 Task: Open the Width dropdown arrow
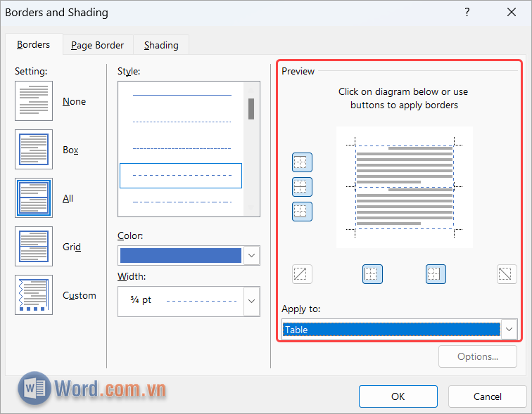pyautogui.click(x=251, y=301)
